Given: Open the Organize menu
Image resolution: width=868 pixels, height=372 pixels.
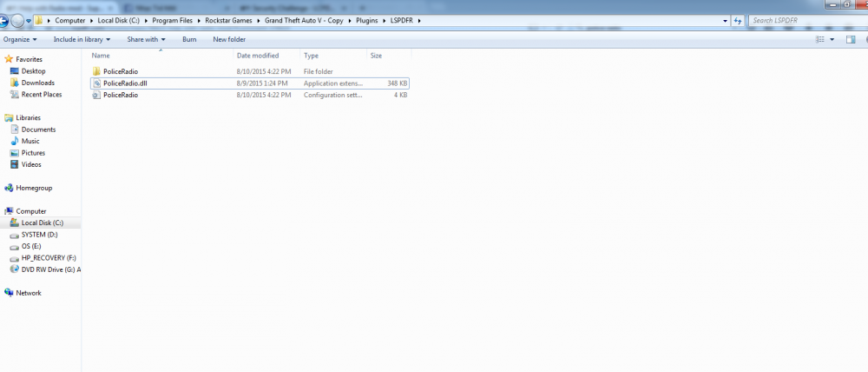Looking at the screenshot, I should tap(20, 39).
